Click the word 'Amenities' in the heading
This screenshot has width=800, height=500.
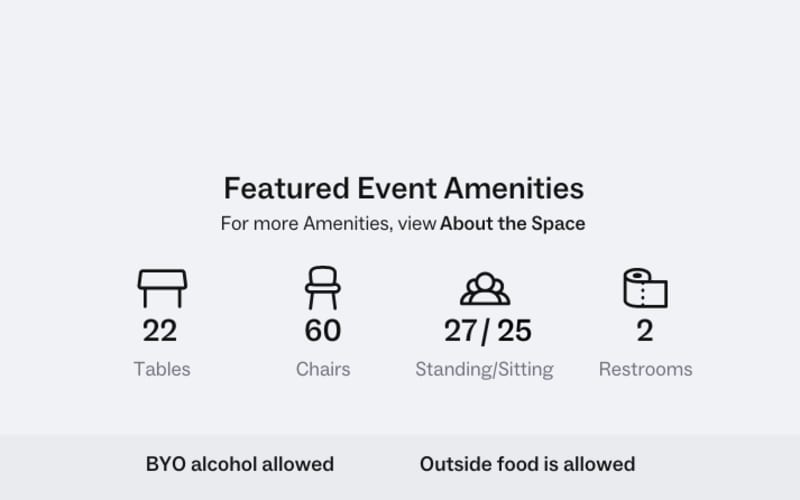tap(514, 188)
